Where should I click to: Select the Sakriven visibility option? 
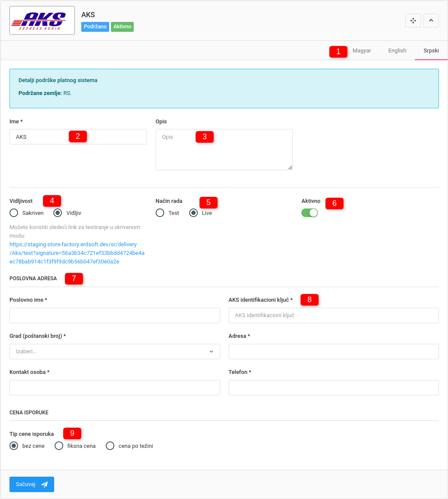(x=14, y=213)
